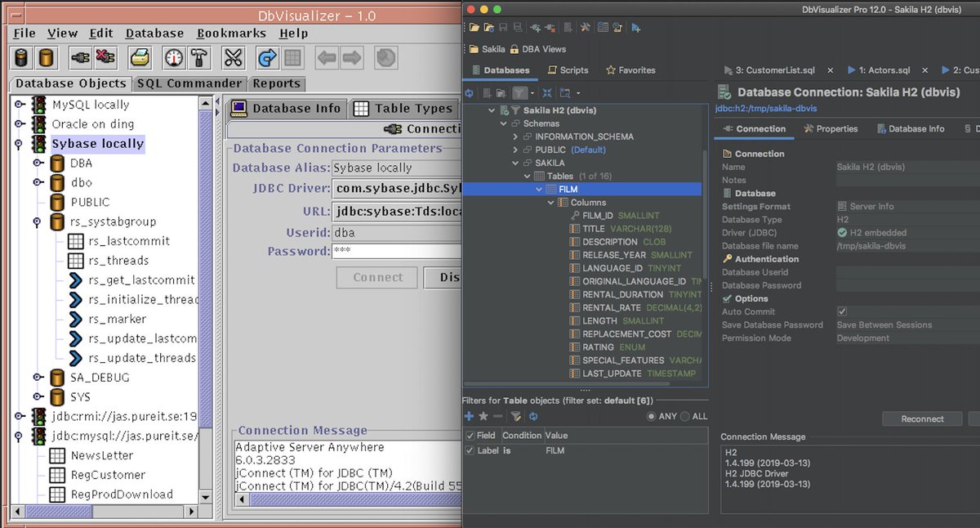Click the blue refresh icon atop the Databases tree
The width and height of the screenshot is (980, 528).
coord(469,93)
